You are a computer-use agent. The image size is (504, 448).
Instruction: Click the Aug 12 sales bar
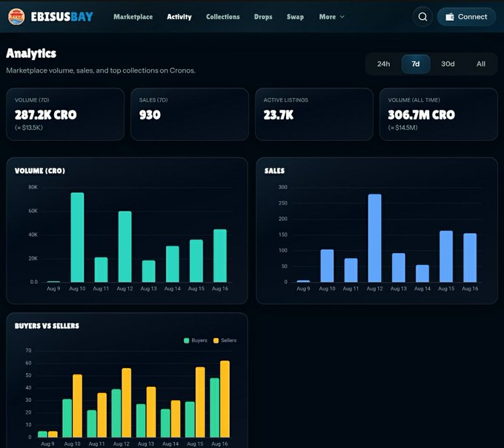(x=375, y=238)
